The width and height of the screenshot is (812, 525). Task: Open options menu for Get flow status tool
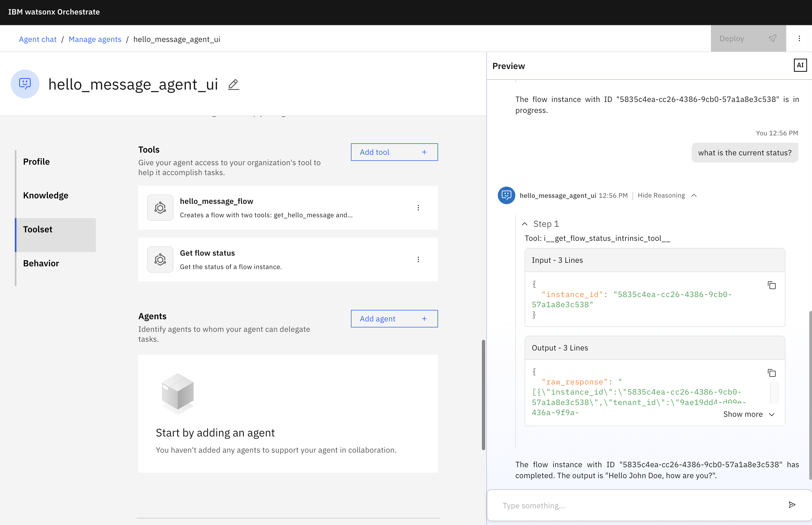(x=418, y=259)
